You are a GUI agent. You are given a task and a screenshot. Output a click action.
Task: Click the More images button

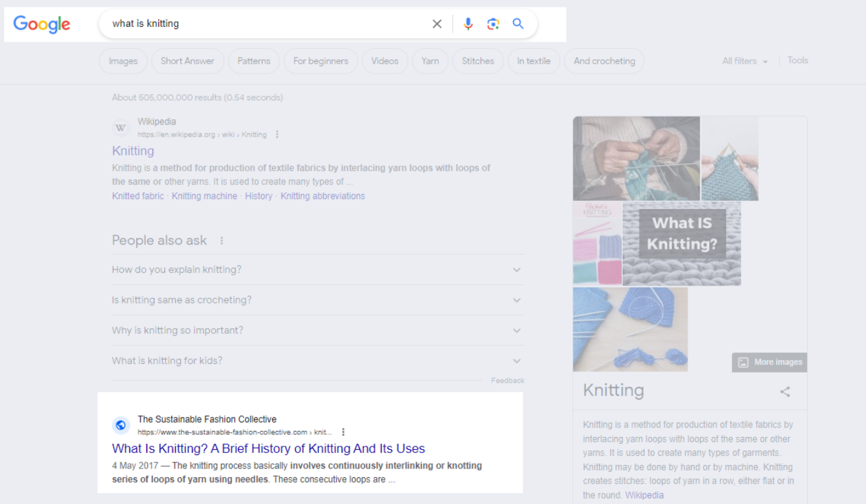(x=769, y=362)
